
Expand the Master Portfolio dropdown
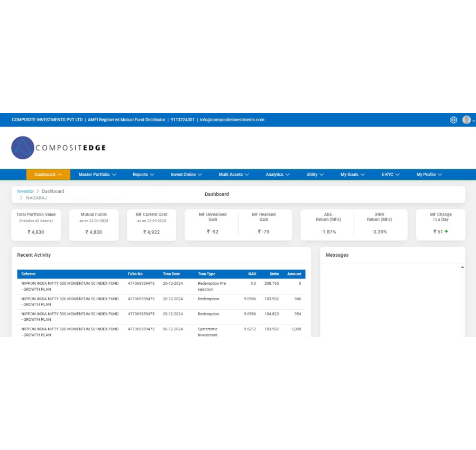[97, 175]
